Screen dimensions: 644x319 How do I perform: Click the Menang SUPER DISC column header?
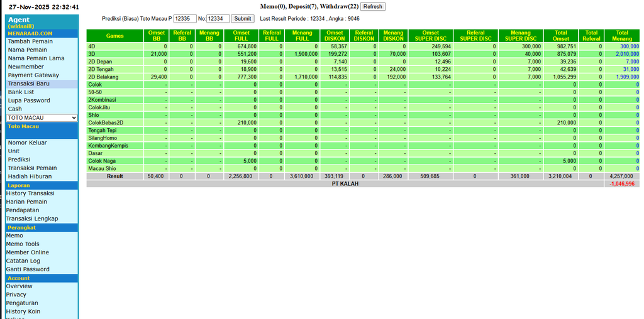coord(520,36)
